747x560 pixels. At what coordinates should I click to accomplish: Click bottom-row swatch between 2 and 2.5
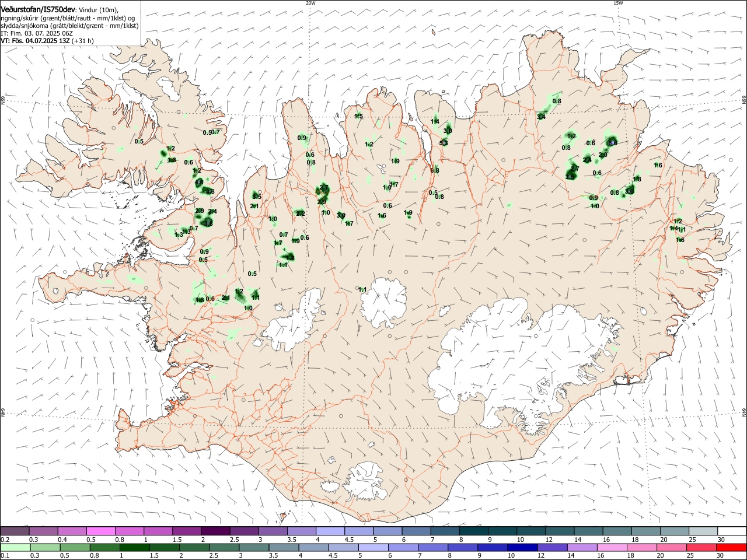coord(194,547)
